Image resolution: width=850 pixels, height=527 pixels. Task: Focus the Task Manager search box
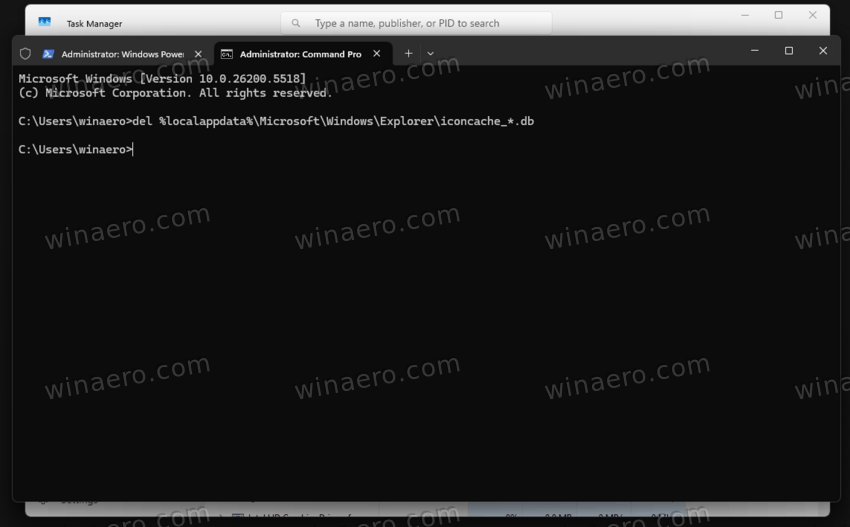[416, 23]
